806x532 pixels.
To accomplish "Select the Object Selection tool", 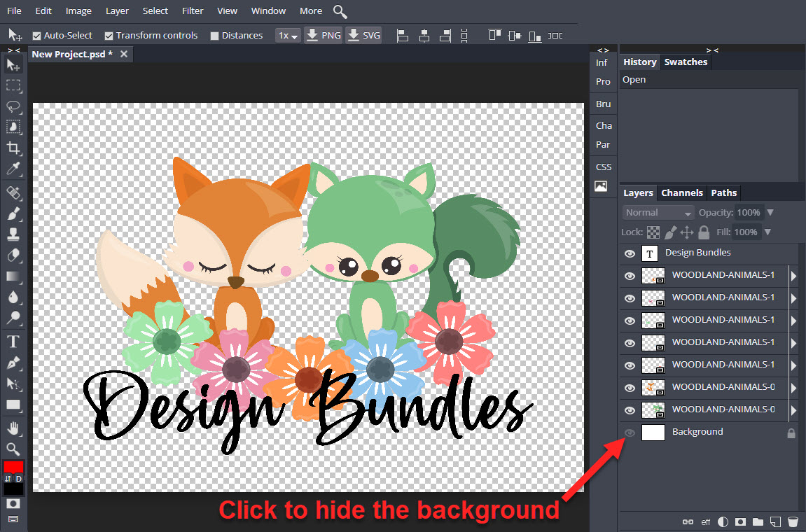I will tap(13, 127).
